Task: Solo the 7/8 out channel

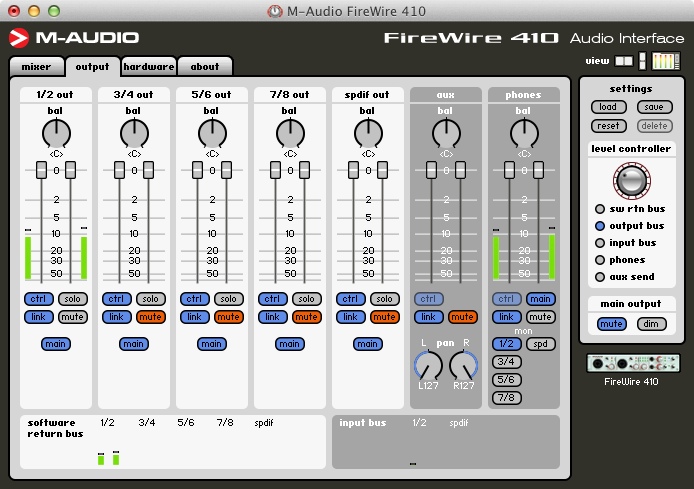Action: tap(306, 299)
